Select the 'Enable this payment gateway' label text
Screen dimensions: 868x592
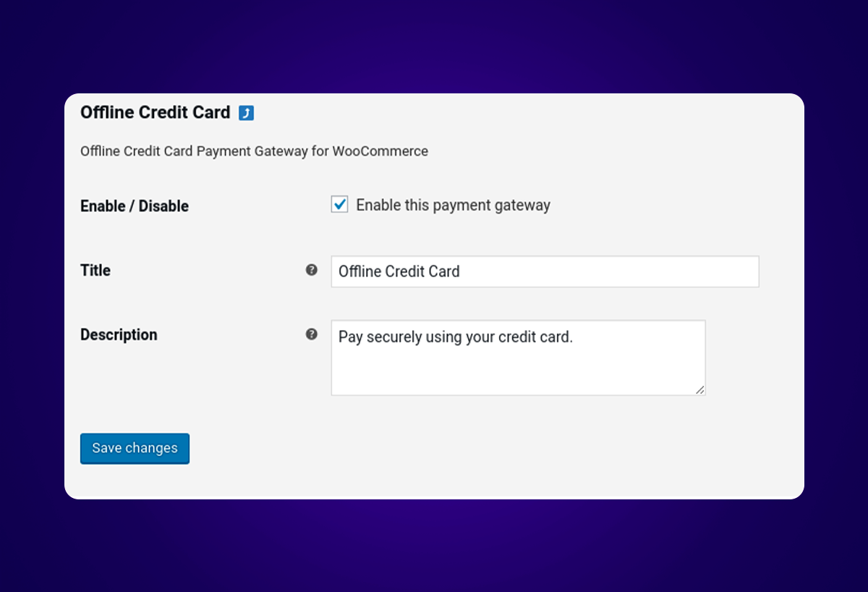[453, 205]
